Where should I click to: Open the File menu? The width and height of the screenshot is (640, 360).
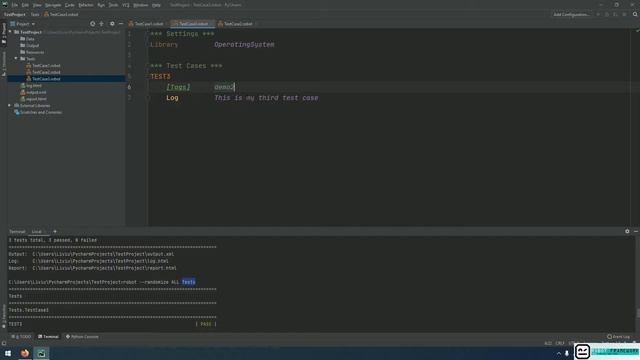pos(15,5)
